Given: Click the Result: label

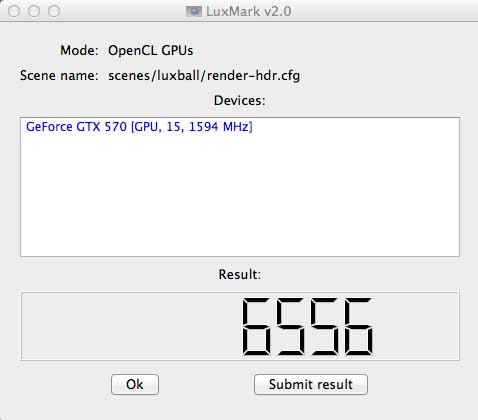Looking at the screenshot, I should tap(240, 274).
